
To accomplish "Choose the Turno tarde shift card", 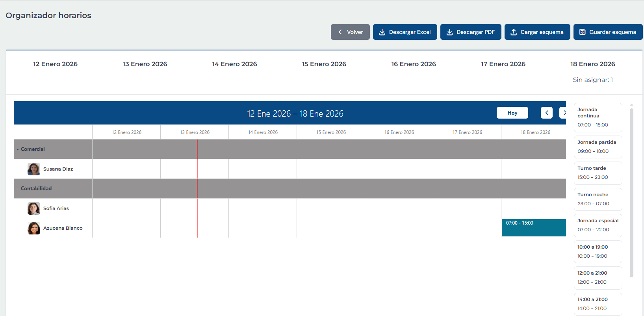I will (598, 173).
